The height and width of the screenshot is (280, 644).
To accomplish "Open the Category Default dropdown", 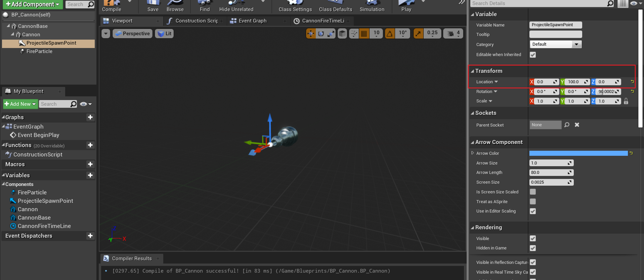I will (555, 44).
